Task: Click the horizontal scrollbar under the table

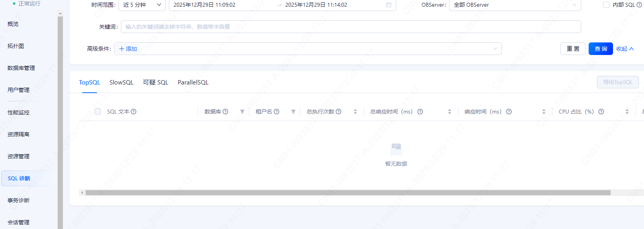Action: tap(348, 193)
